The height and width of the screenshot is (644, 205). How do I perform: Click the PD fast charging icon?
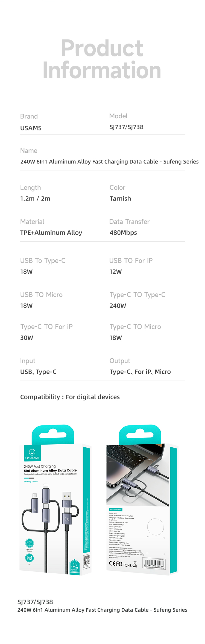(30, 558)
